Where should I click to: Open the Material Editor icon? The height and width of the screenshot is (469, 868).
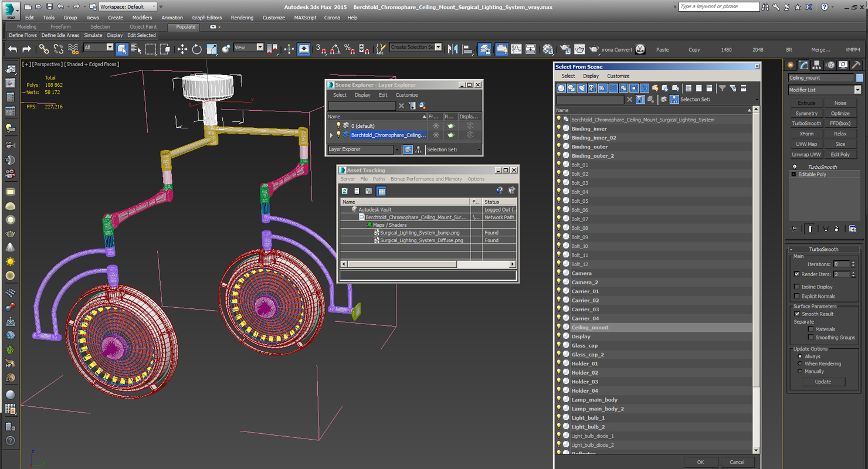click(548, 49)
